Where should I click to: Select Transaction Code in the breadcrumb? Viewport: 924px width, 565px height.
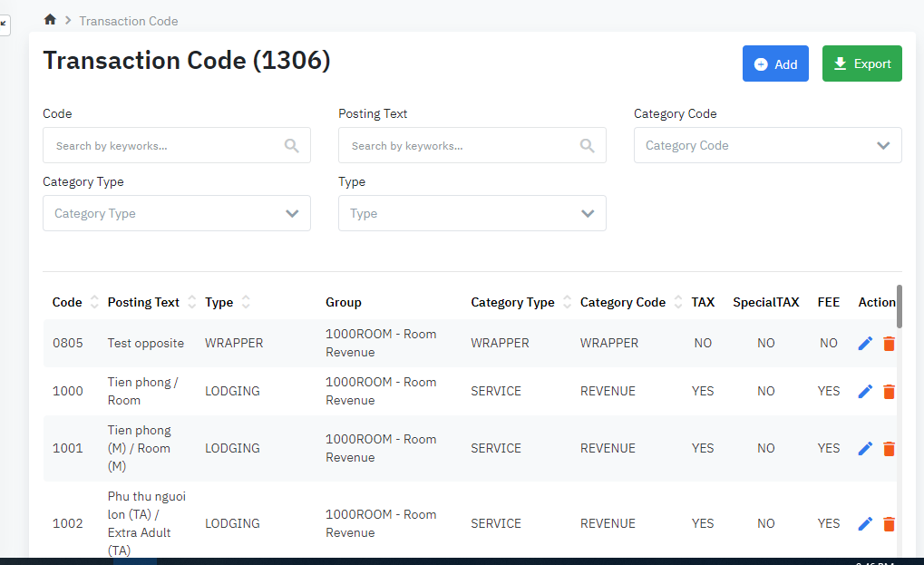point(128,20)
